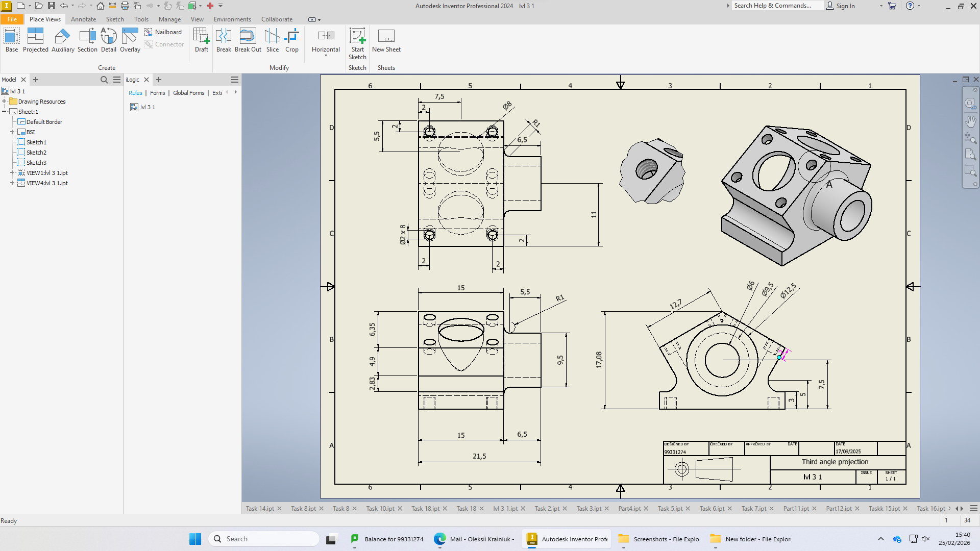980x551 pixels.
Task: Open the Global Forms link
Action: [x=188, y=93]
